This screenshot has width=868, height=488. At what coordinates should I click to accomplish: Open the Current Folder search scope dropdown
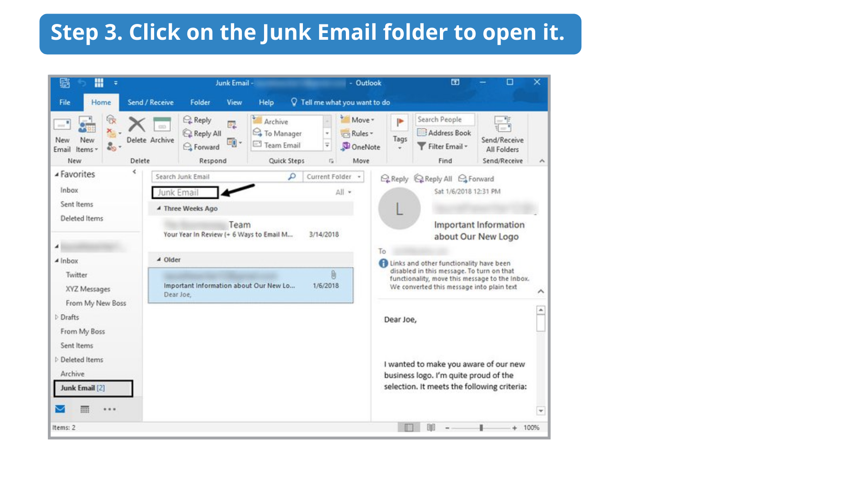334,177
